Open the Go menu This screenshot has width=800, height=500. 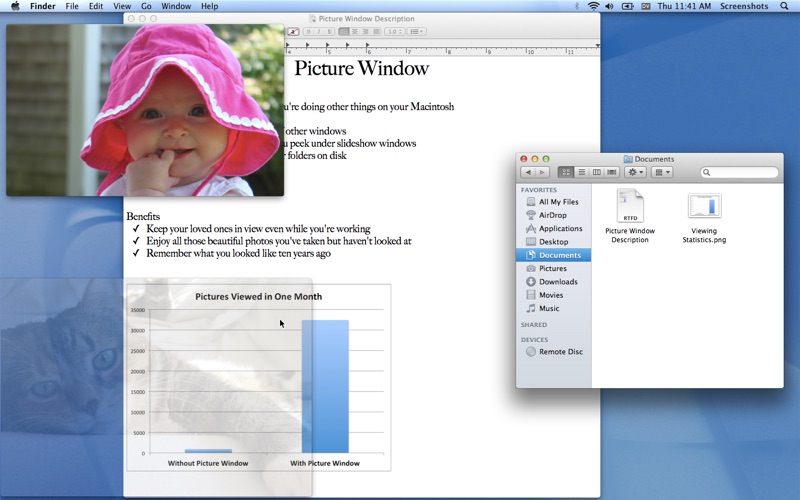point(146,6)
